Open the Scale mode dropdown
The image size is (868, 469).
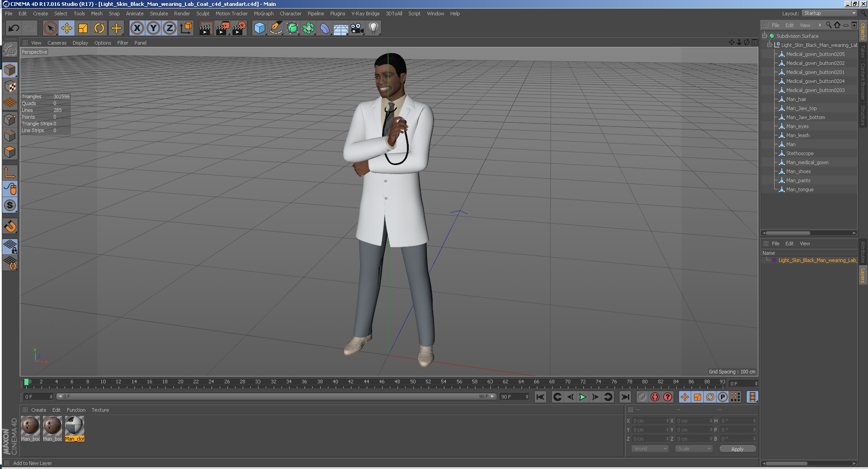[x=693, y=449]
